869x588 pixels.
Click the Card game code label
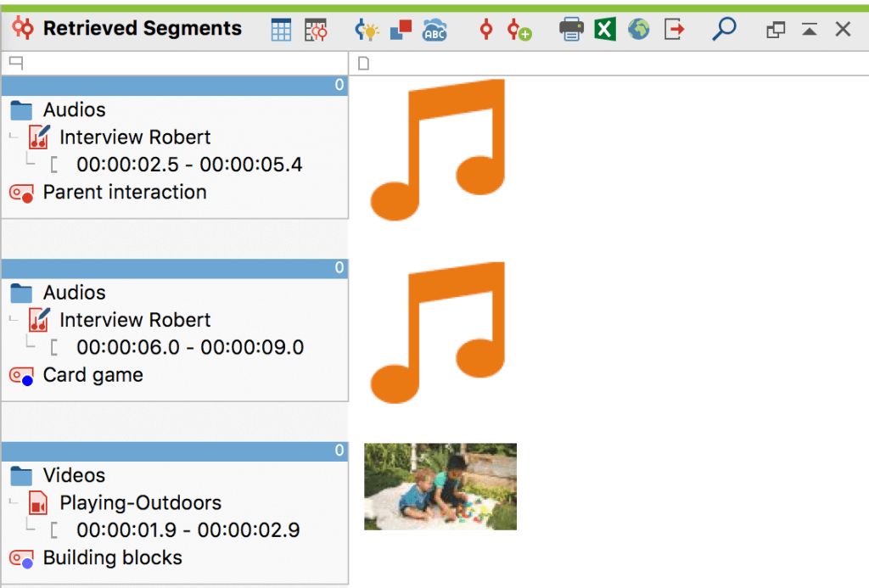93,375
